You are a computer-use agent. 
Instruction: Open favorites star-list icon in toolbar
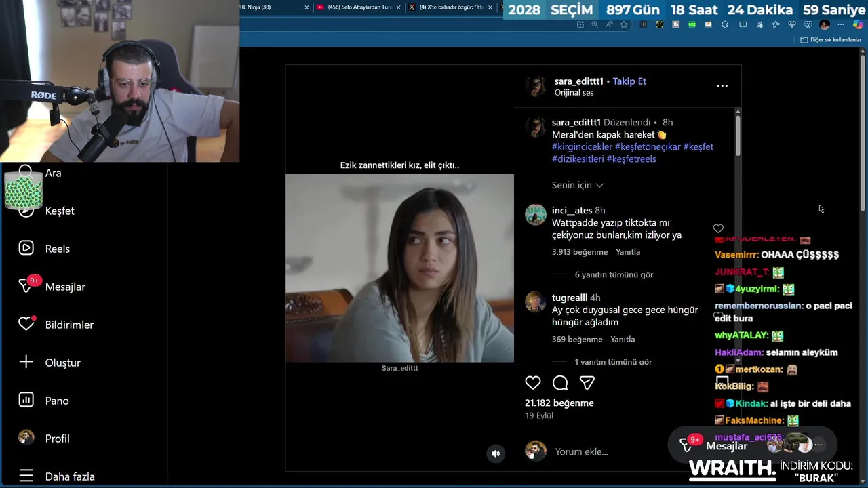click(776, 24)
